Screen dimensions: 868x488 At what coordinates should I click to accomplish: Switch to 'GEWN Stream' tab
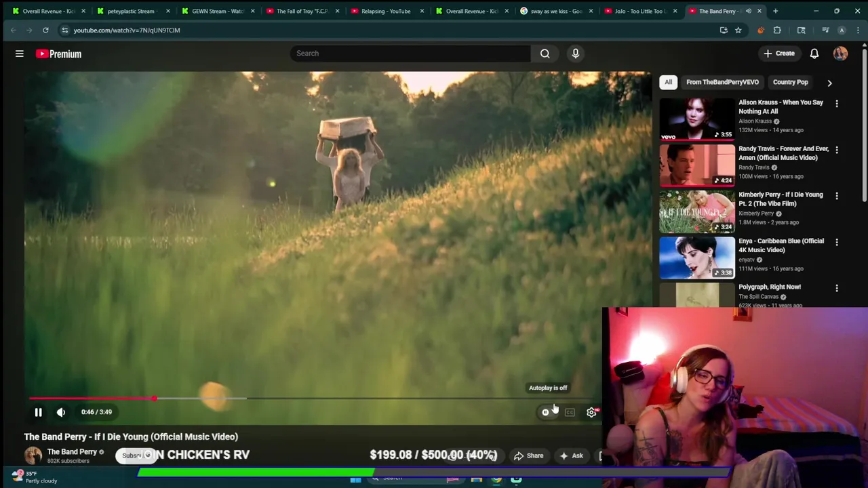215,11
